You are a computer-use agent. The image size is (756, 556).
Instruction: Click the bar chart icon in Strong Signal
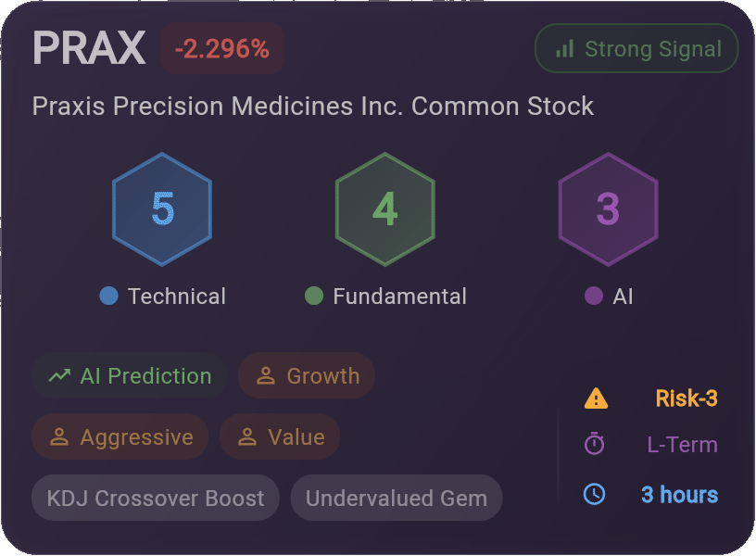pyautogui.click(x=564, y=49)
